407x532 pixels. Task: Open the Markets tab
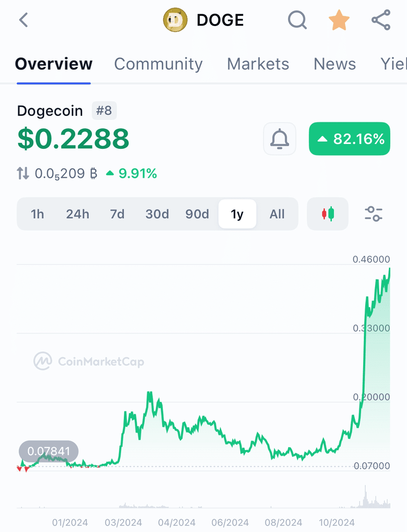pos(258,64)
